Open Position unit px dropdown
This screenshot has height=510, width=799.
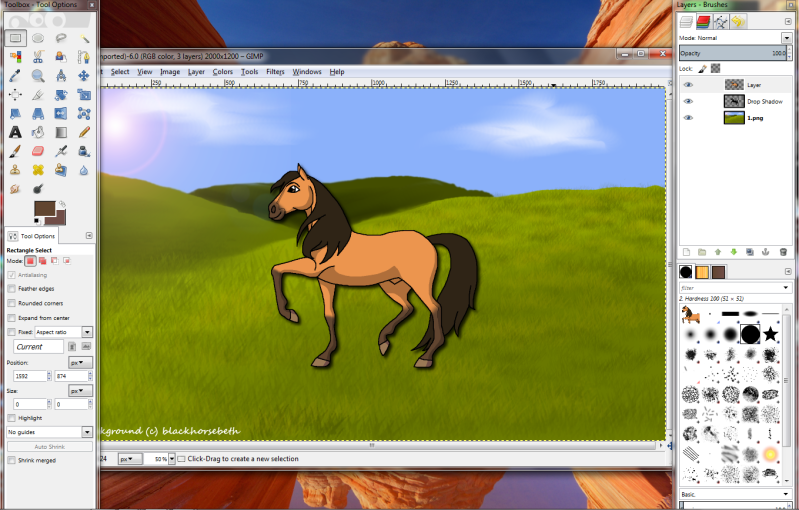pyautogui.click(x=80, y=363)
